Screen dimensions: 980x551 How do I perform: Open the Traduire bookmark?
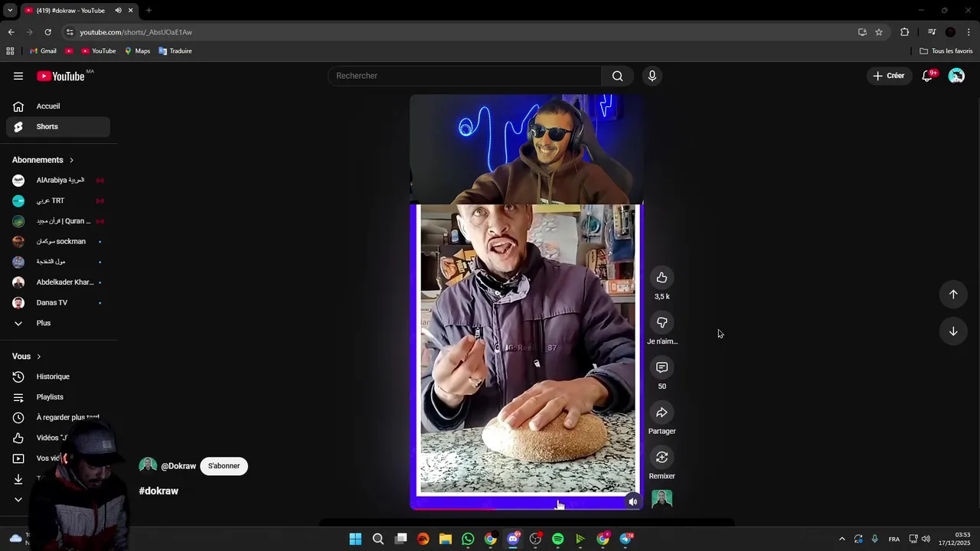[x=175, y=51]
